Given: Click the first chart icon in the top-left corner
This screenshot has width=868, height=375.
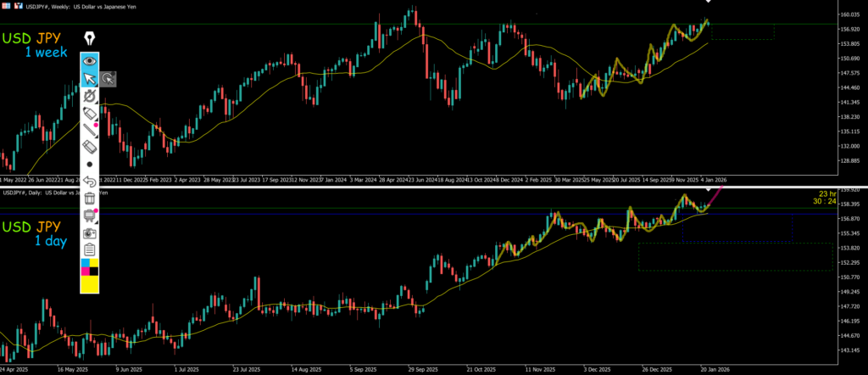Looking at the screenshot, I should click(5, 3).
